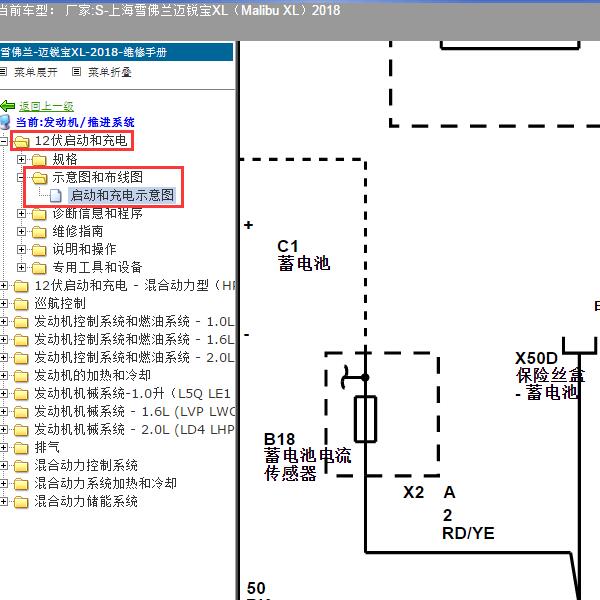This screenshot has height=600, width=600.
Task: Expand the 诊断信息和程序 node
Action: click(21, 214)
